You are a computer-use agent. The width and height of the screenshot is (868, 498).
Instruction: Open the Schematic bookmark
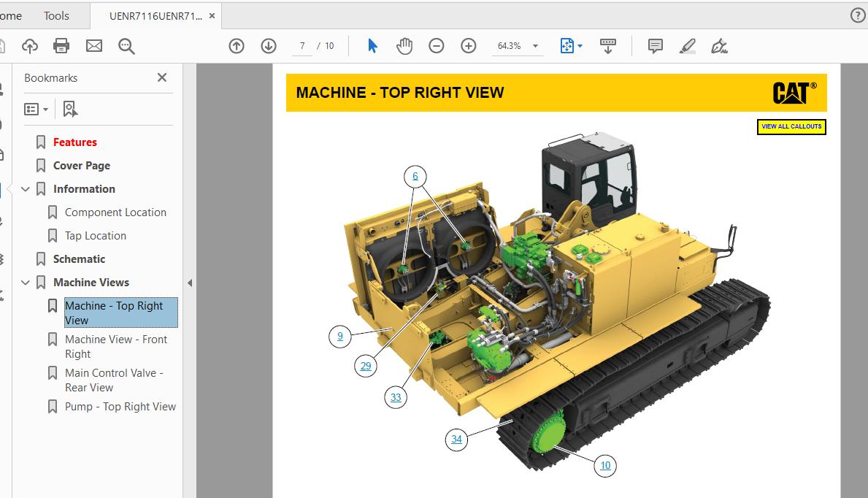pos(79,258)
